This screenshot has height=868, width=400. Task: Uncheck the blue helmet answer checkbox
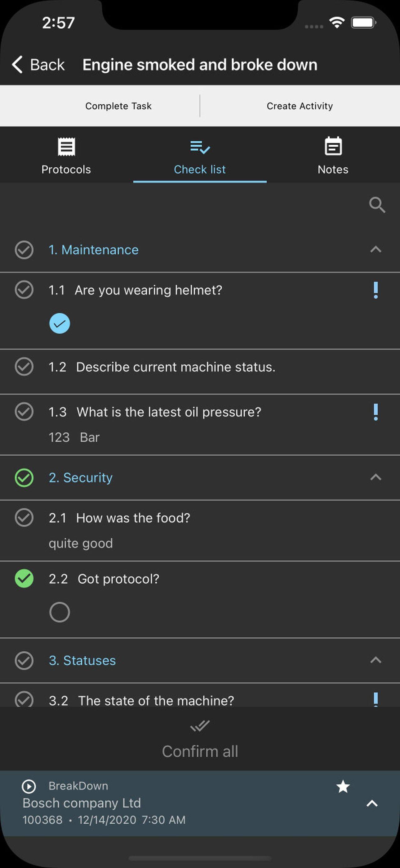pyautogui.click(x=60, y=323)
